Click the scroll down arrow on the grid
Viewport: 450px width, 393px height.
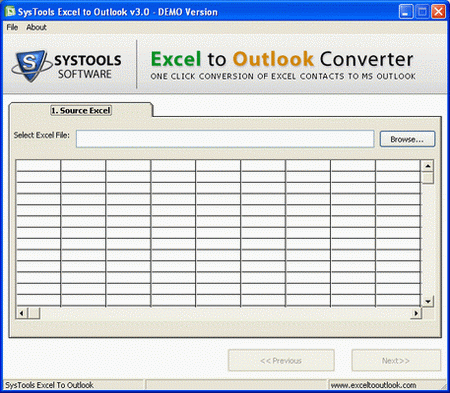tap(428, 302)
